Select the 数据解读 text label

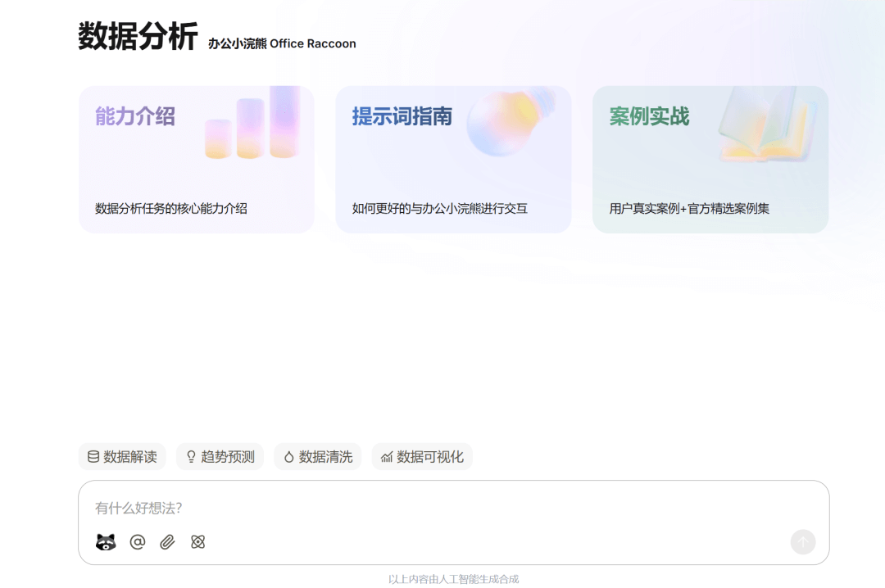pyautogui.click(x=130, y=457)
